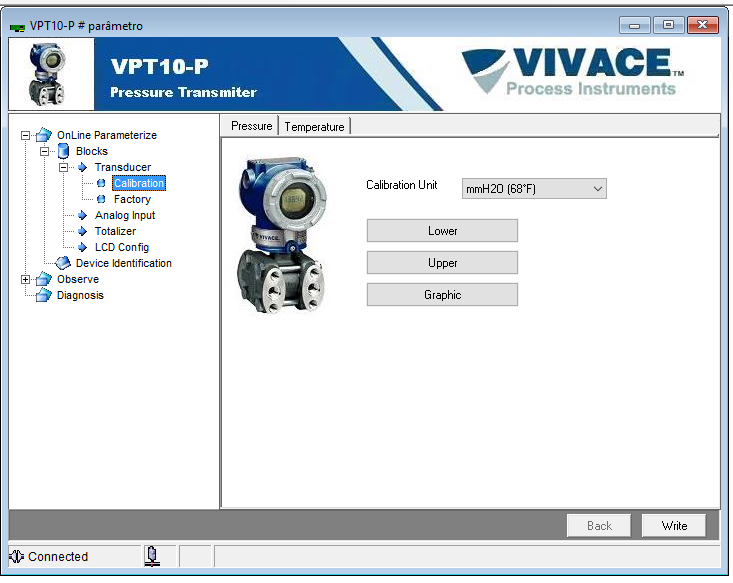733x583 pixels.
Task: Collapse the Transducer tree node
Action: (x=63, y=167)
